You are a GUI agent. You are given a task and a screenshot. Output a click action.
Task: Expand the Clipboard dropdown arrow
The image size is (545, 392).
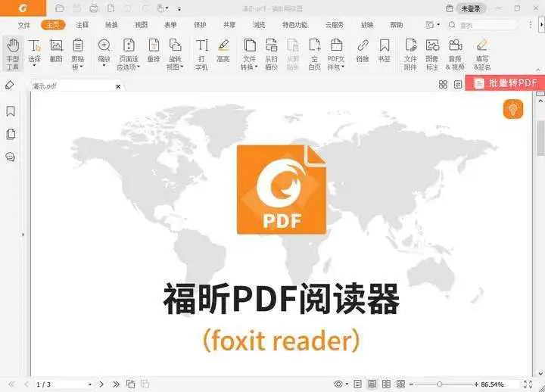82,67
